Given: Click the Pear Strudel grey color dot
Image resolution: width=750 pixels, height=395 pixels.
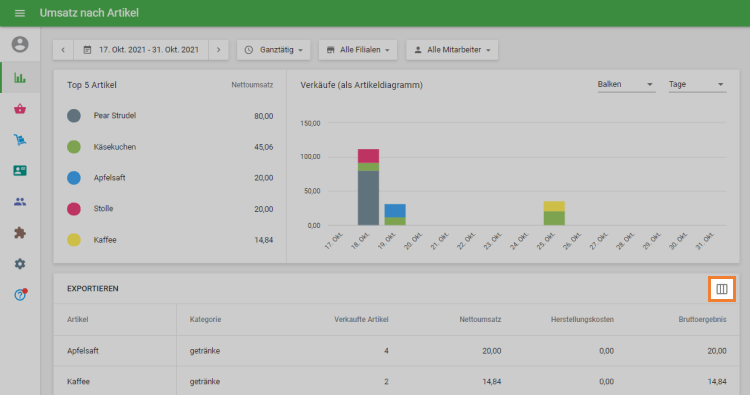Looking at the screenshot, I should pos(74,116).
